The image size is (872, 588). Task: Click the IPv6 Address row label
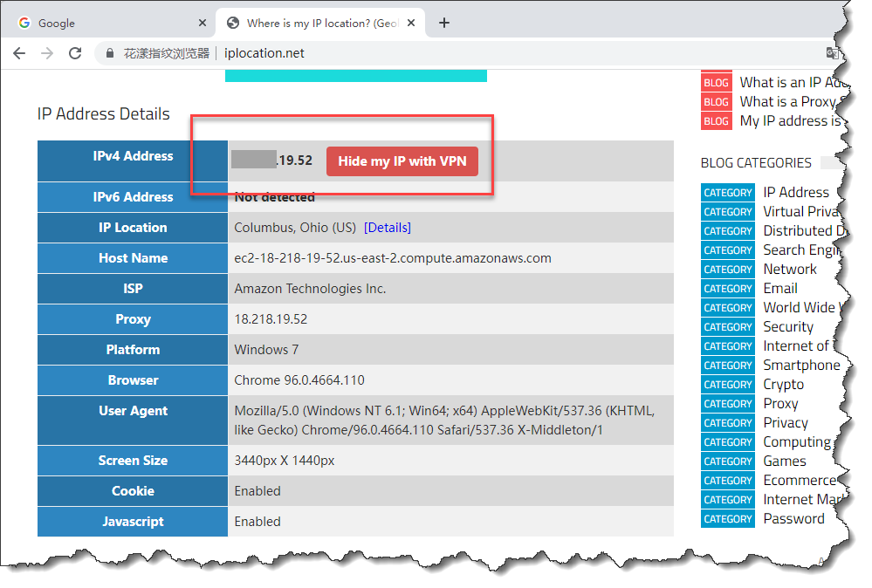(133, 197)
